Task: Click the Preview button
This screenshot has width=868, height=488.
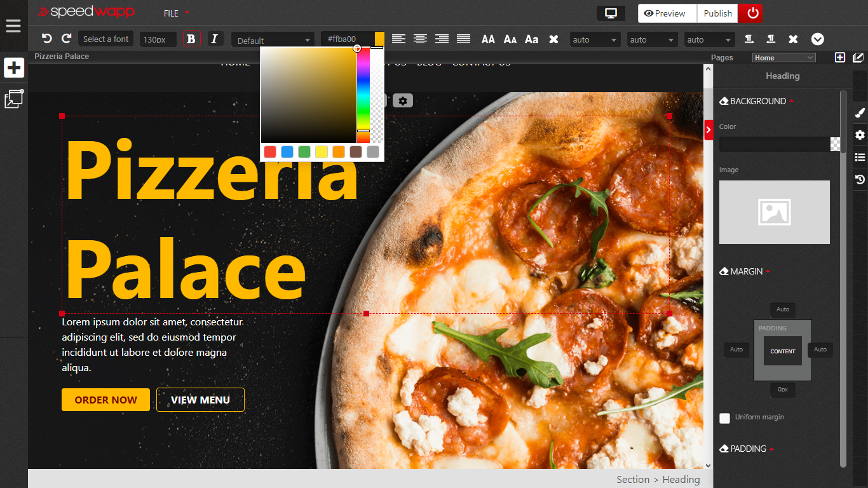Action: point(667,13)
